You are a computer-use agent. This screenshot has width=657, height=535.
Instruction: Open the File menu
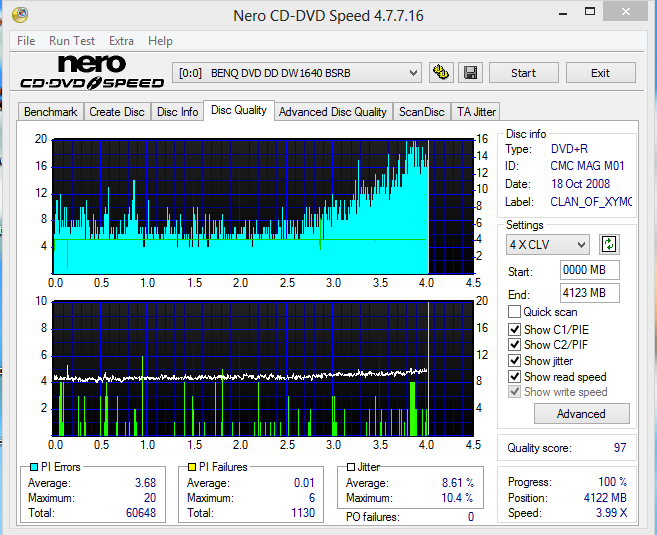[26, 41]
